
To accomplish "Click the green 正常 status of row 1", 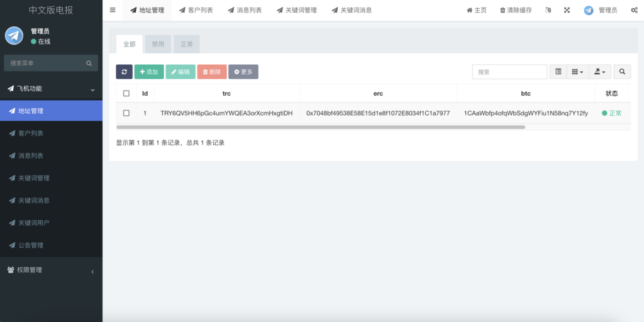I will 611,113.
